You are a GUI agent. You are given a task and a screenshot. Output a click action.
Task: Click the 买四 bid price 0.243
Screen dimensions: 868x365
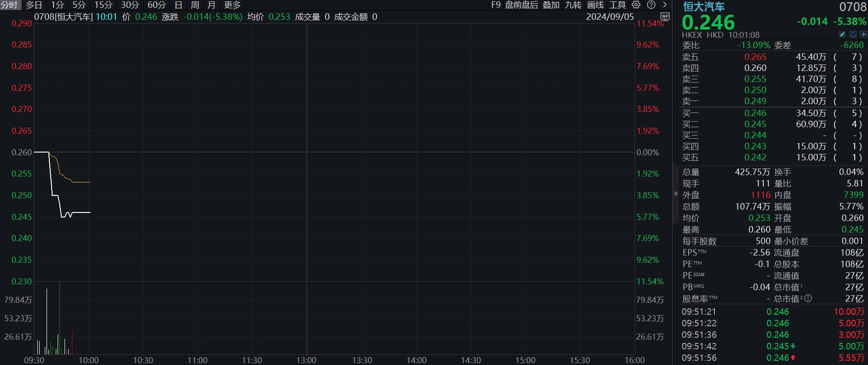point(755,146)
